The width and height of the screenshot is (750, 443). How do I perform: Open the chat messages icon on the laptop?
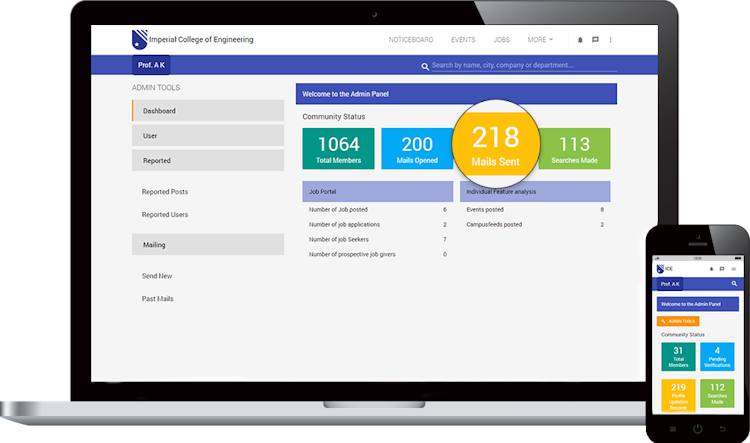(x=595, y=40)
